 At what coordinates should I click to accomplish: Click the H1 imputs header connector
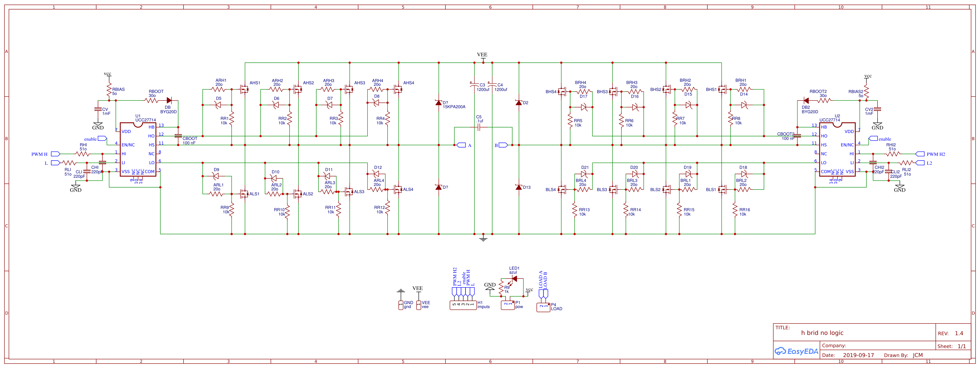pos(463,305)
